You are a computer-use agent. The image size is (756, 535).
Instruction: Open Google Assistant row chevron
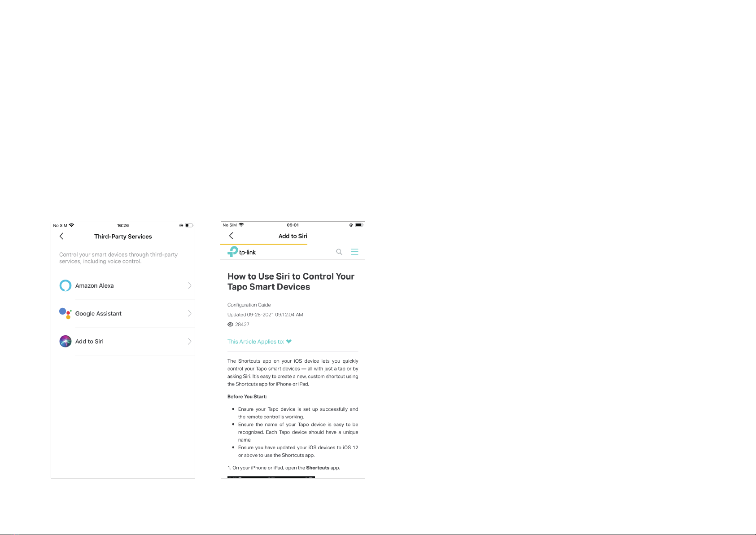[x=189, y=313]
